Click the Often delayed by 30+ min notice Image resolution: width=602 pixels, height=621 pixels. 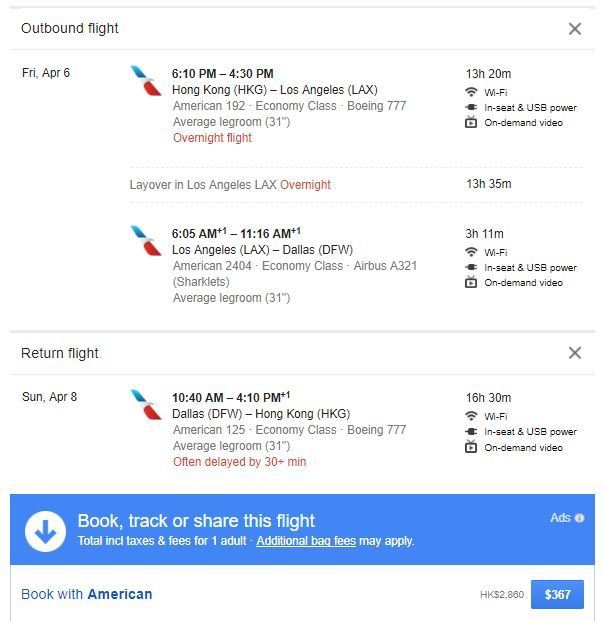[239, 462]
